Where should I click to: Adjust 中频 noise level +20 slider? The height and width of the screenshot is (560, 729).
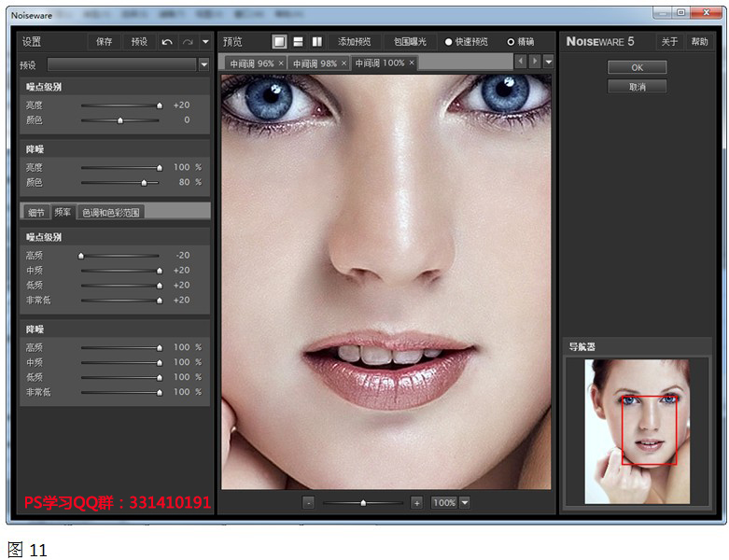[160, 271]
